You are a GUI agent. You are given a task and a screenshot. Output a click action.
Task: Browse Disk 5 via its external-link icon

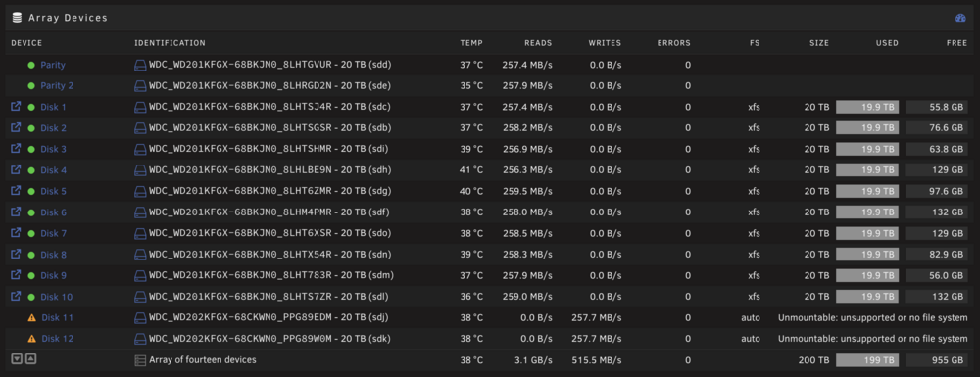[x=17, y=191]
